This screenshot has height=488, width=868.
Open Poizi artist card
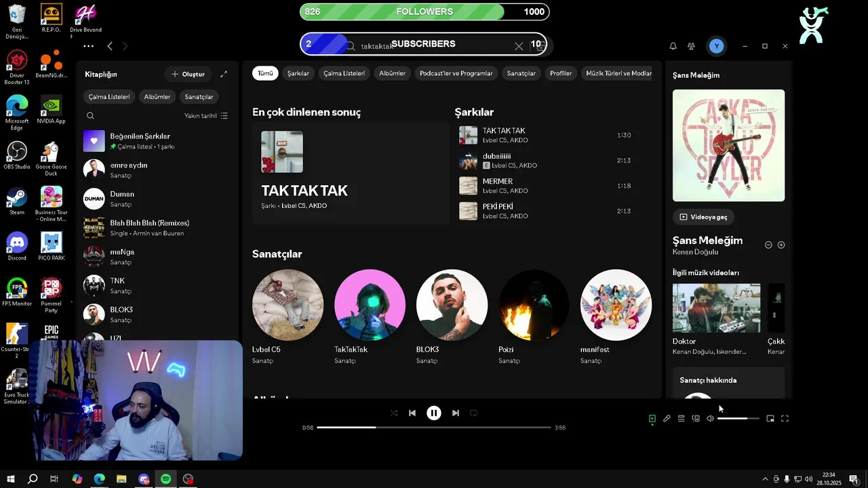coord(534,317)
